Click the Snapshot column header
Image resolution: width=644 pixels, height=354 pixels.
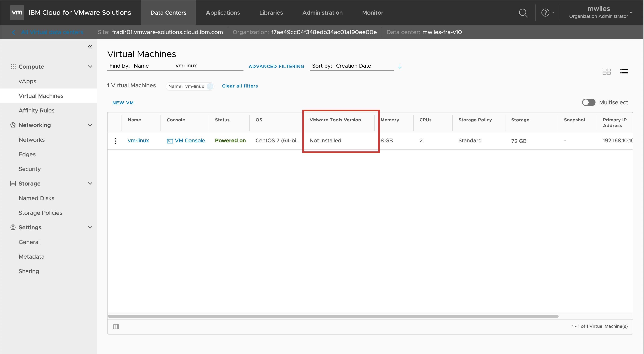pos(574,120)
